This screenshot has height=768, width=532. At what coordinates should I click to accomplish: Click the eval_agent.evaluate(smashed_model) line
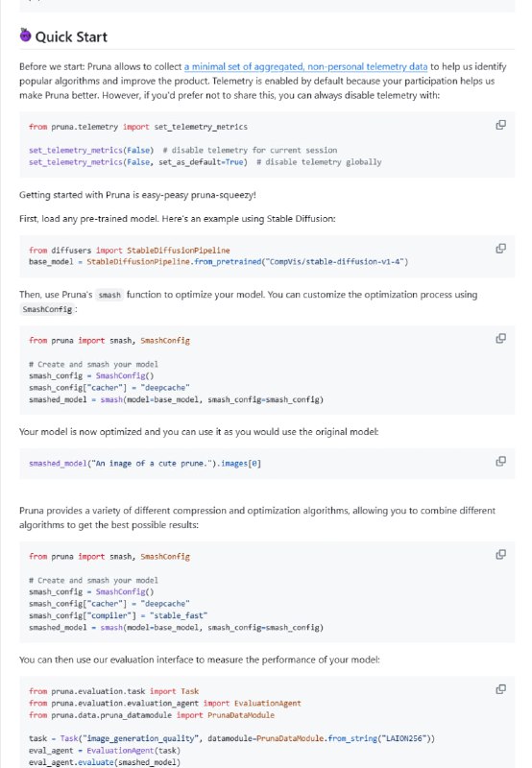105,762
